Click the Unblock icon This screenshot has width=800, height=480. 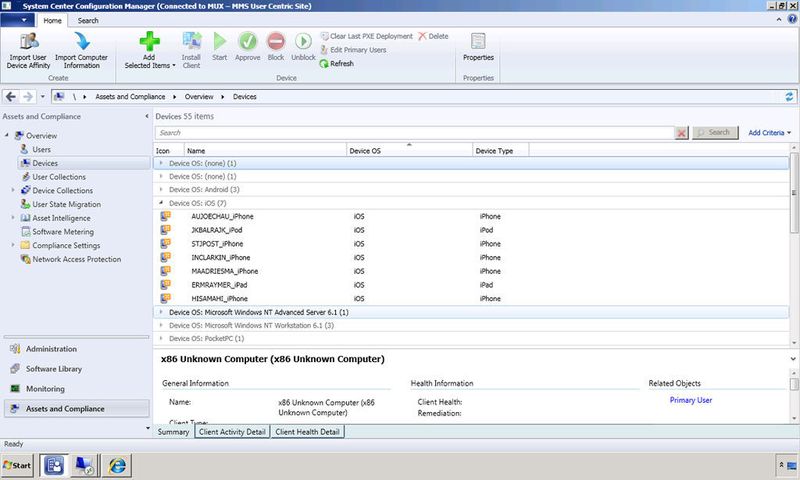point(303,41)
